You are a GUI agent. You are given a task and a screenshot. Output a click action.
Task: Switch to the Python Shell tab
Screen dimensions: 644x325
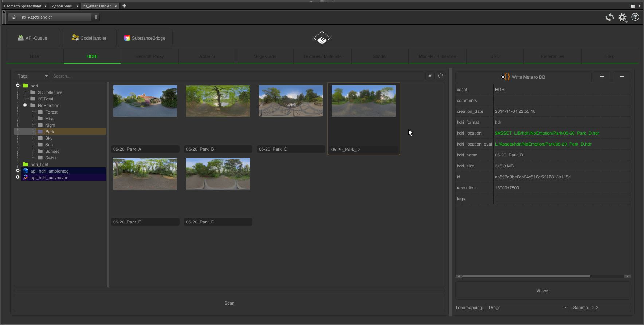(x=62, y=6)
